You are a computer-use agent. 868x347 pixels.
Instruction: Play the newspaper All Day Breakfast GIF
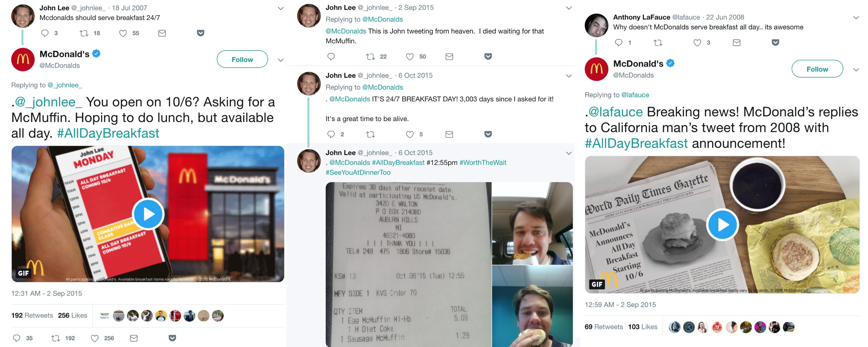pos(723,224)
